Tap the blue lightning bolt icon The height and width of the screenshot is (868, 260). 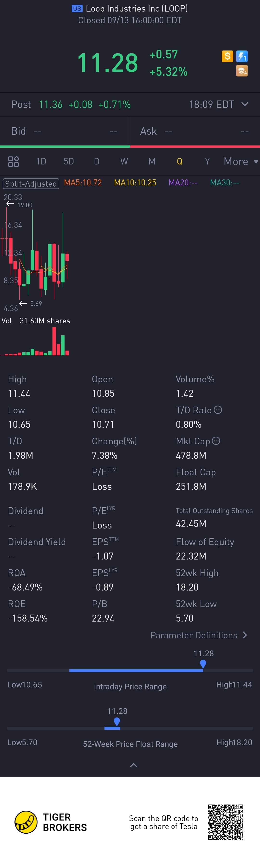coord(242,56)
